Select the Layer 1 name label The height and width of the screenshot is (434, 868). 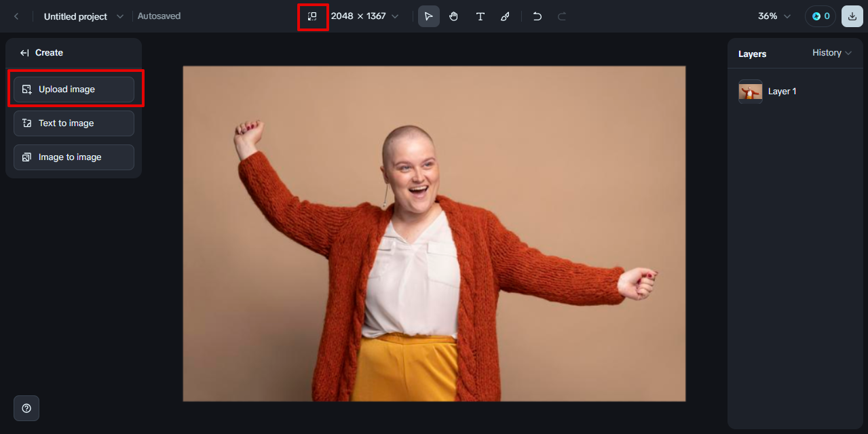pyautogui.click(x=782, y=92)
